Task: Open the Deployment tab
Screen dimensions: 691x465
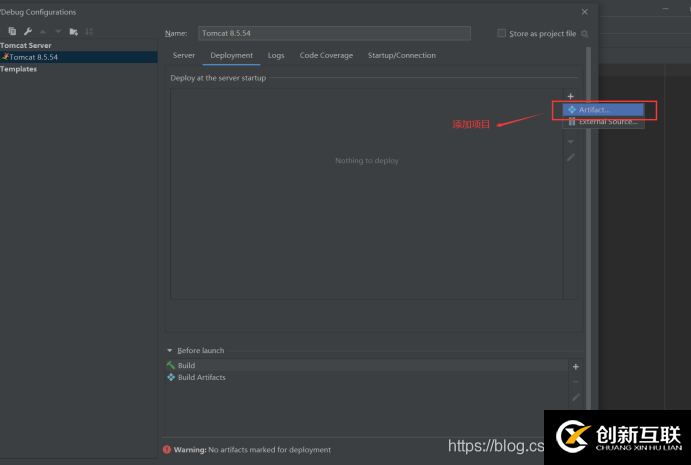Action: click(231, 56)
